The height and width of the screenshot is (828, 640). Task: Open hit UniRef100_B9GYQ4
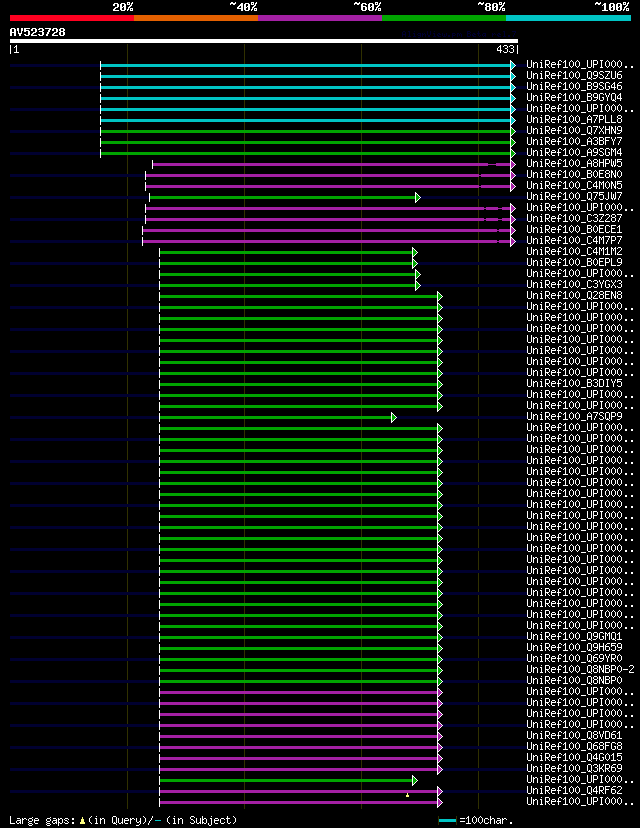[574, 98]
